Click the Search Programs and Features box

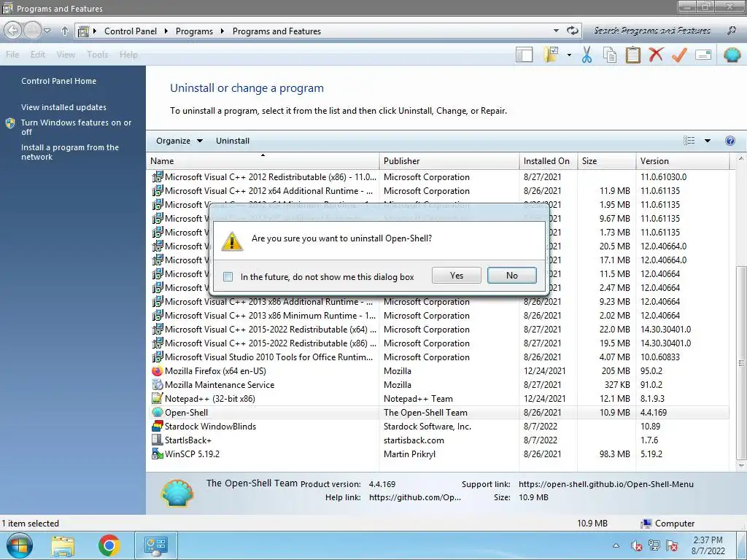coord(651,31)
